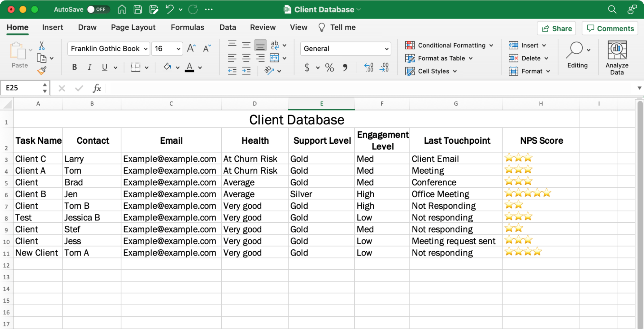Switch to the Formulas ribbon tab
Viewport: 644px width, 329px height.
(187, 27)
